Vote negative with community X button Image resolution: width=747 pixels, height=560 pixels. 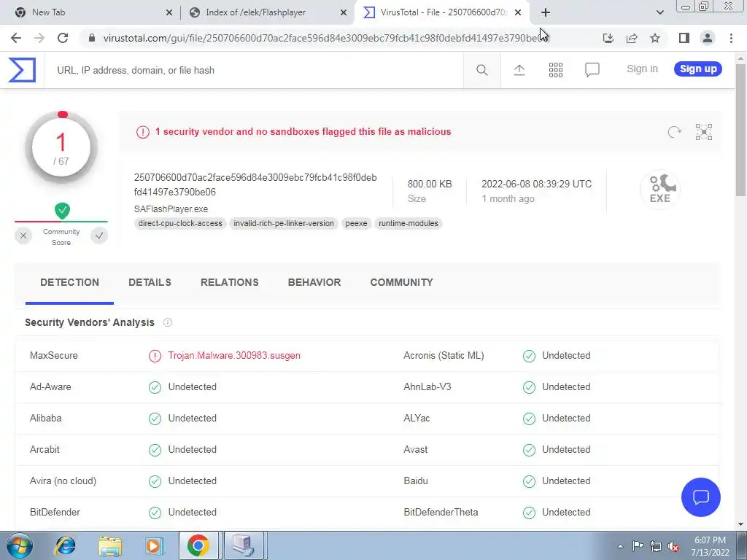[23, 236]
